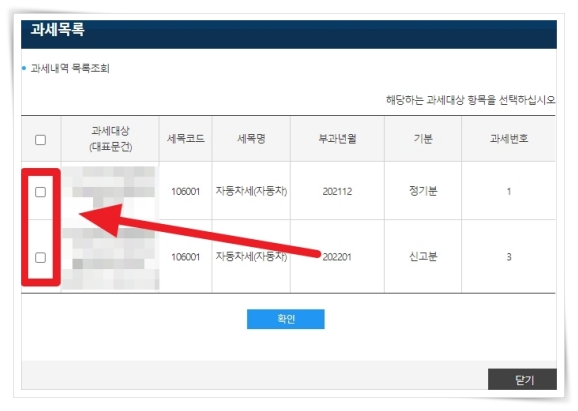Click 과세번호 value 1
This screenshot has width=578, height=411.
click(x=509, y=191)
